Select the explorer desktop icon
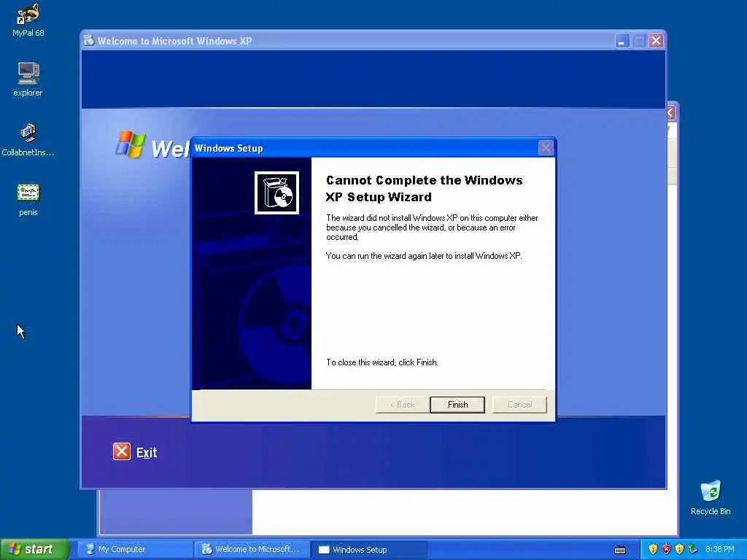Viewport: 747px width, 560px height. click(x=28, y=79)
